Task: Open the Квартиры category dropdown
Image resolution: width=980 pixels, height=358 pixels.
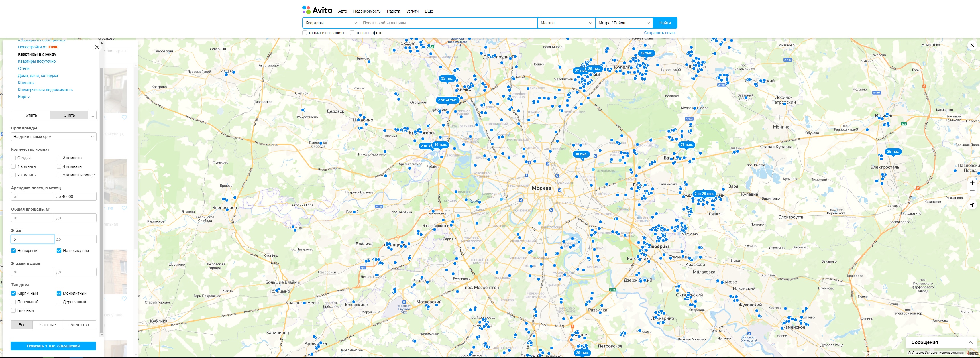Action: click(331, 23)
